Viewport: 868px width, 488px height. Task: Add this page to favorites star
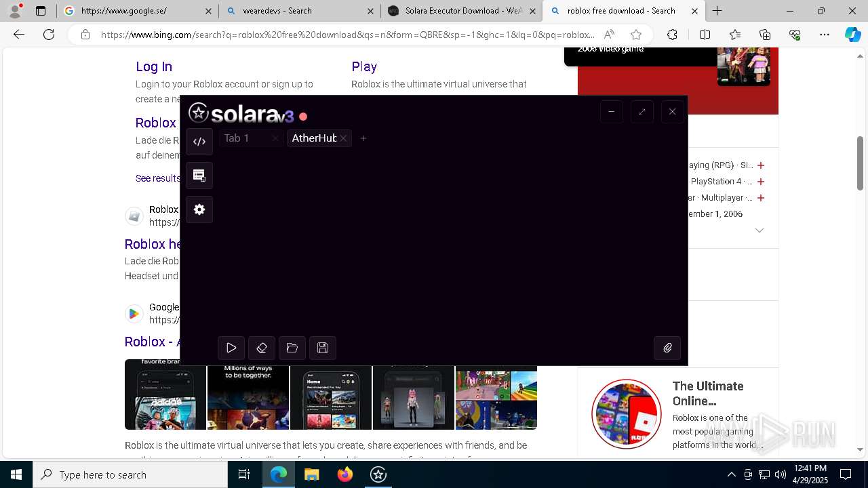pyautogui.click(x=635, y=35)
